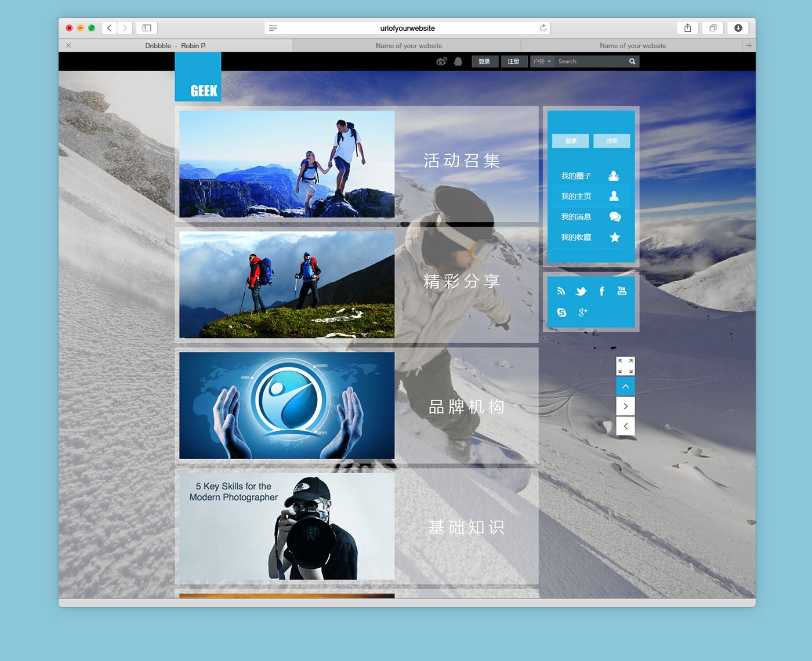Click the urlofyourwebsite address bar

[407, 28]
